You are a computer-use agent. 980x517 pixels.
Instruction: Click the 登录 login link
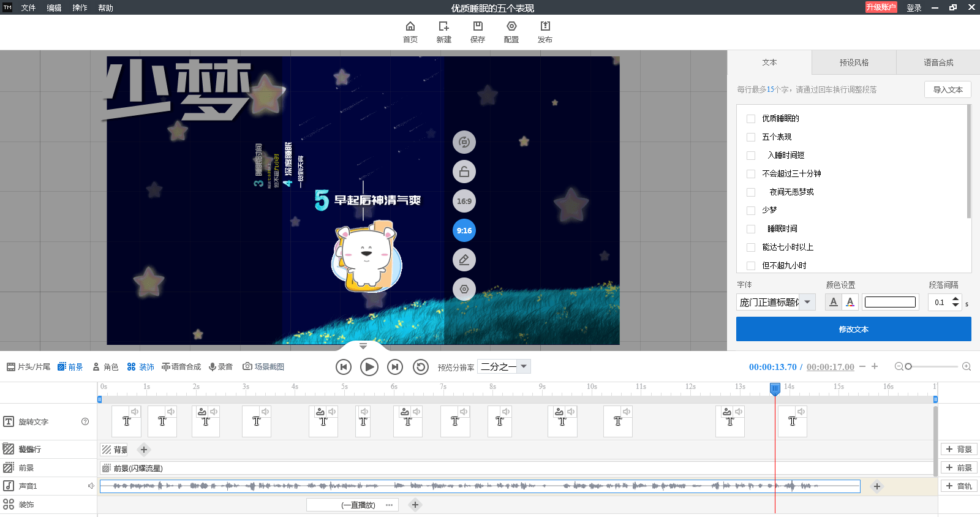[914, 8]
